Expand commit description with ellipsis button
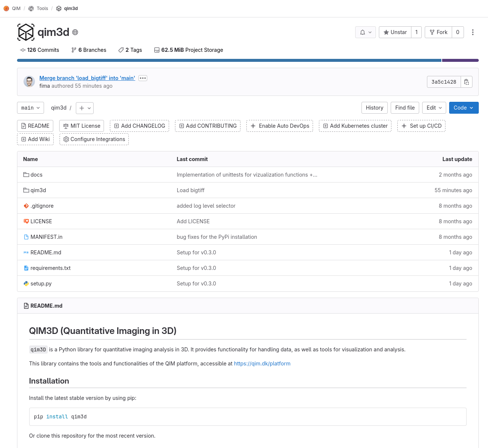The image size is (488, 448). 143,78
